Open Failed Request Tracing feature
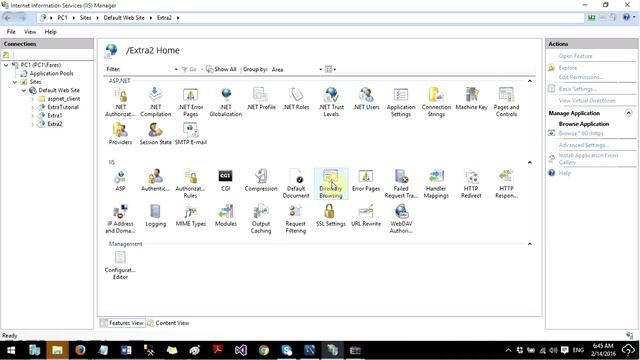The height and width of the screenshot is (360, 640). point(401,184)
